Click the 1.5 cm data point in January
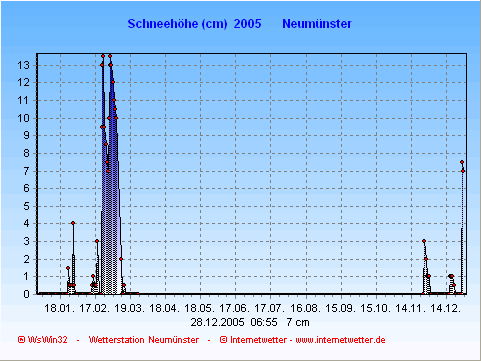Image resolution: width=481 pixels, height=361 pixels. click(x=68, y=268)
